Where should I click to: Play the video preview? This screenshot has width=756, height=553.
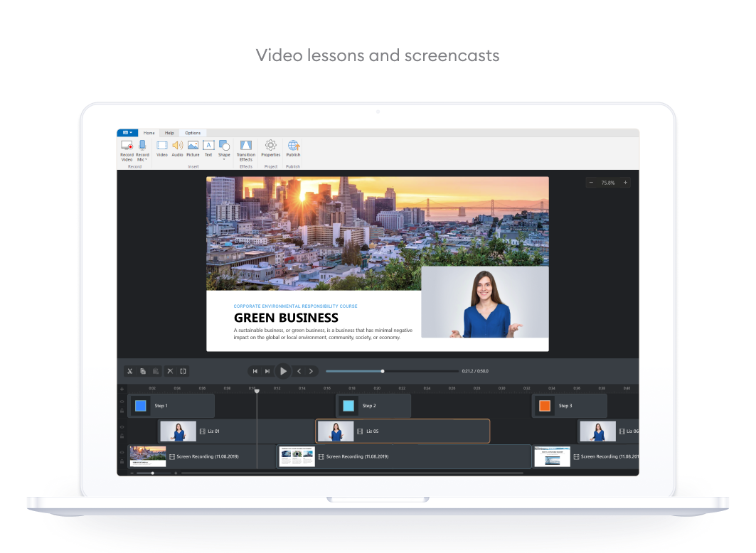pyautogui.click(x=284, y=371)
